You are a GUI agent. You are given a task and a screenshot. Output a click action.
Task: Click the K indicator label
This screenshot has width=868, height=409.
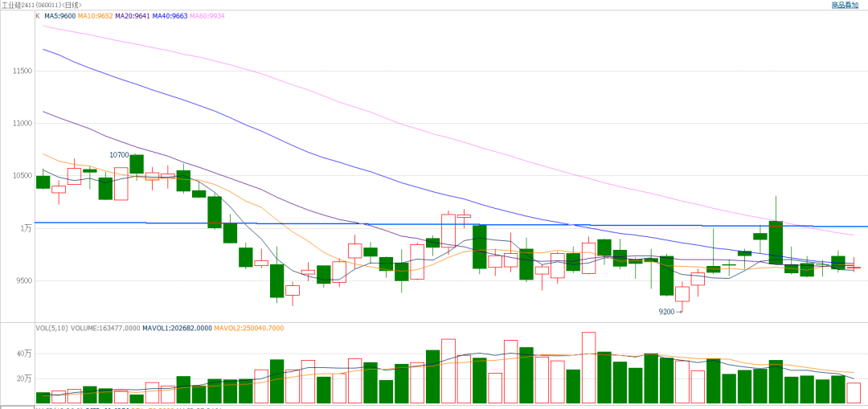pos(38,16)
